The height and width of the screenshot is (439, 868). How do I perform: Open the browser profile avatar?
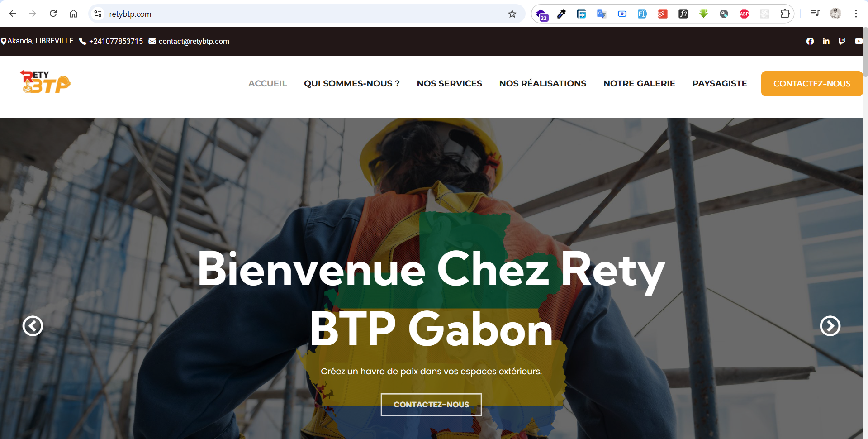[835, 14]
